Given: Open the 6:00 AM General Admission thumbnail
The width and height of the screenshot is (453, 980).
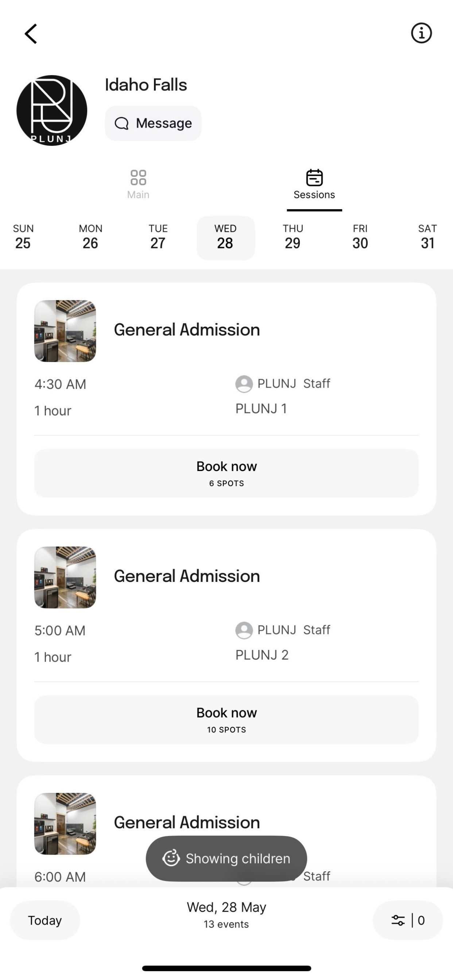Looking at the screenshot, I should click(x=65, y=824).
